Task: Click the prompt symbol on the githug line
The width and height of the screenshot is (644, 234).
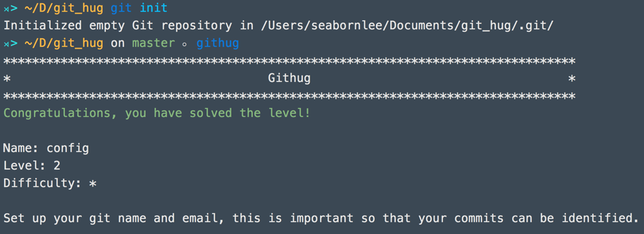Action: click(x=10, y=43)
